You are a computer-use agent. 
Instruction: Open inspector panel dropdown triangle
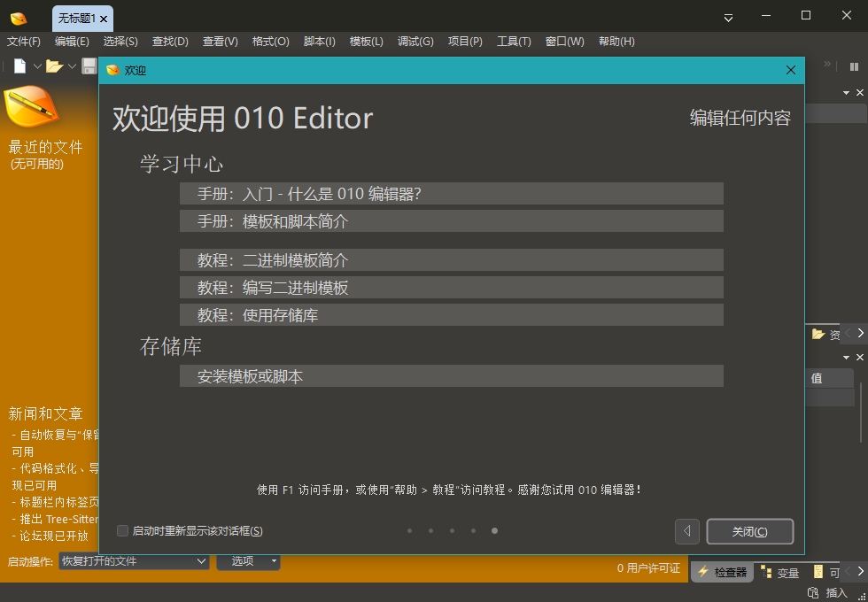coord(846,358)
